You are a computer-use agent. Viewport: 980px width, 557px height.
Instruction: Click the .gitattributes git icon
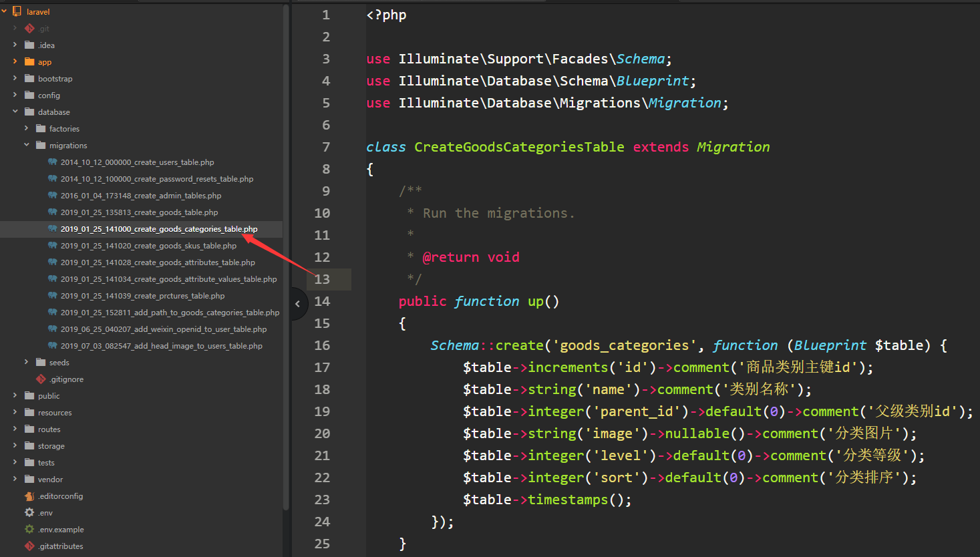pos(29,546)
